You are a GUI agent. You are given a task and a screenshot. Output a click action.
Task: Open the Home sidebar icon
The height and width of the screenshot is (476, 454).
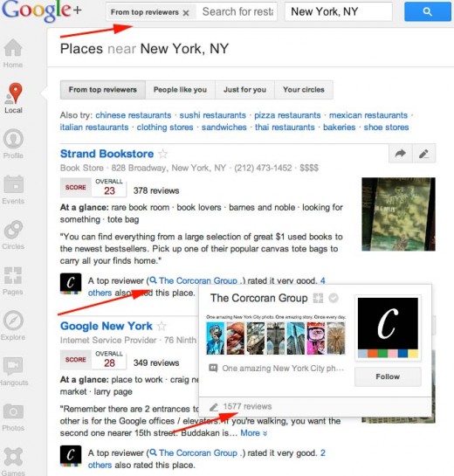[13, 48]
